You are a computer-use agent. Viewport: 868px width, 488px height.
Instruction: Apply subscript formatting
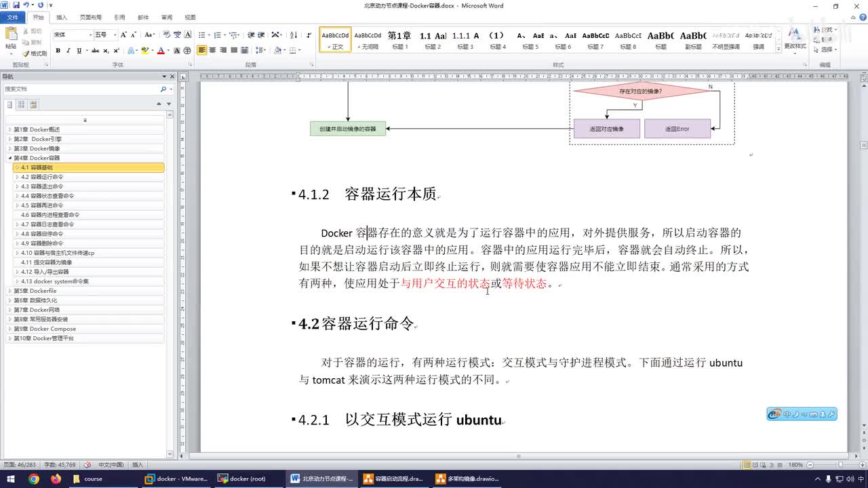click(106, 50)
